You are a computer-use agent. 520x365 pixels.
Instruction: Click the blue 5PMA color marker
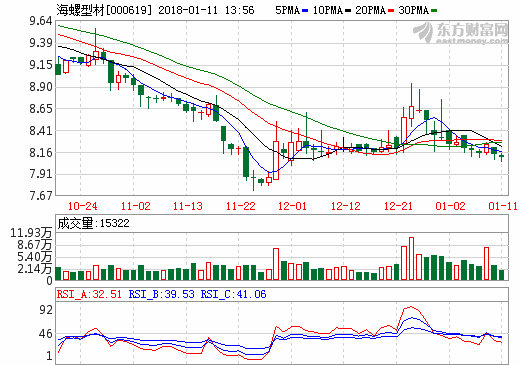pos(305,11)
